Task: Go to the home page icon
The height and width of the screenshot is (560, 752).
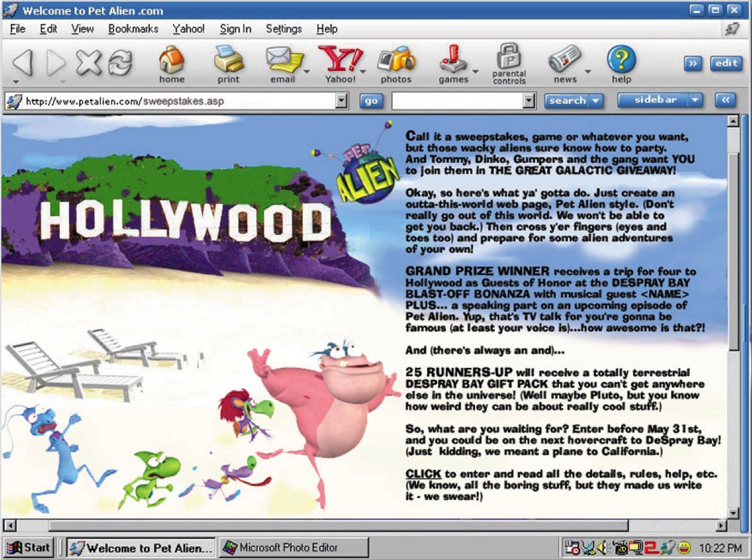Action: pyautogui.click(x=171, y=60)
